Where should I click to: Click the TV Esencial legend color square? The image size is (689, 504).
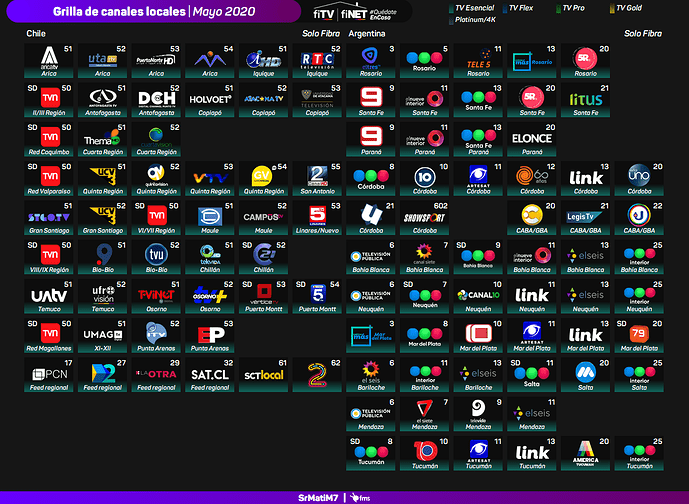[x=451, y=8]
